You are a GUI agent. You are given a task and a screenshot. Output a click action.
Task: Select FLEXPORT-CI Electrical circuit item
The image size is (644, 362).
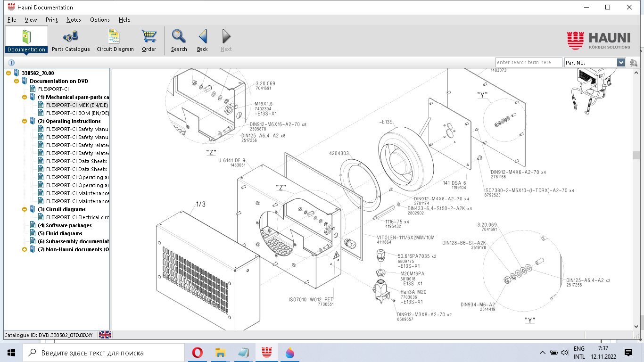click(x=77, y=217)
